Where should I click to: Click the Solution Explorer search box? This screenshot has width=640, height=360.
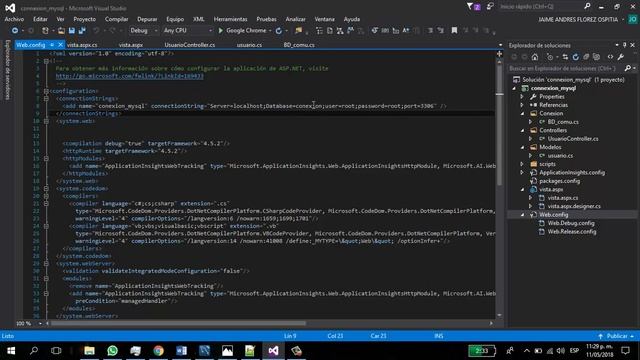[566, 68]
